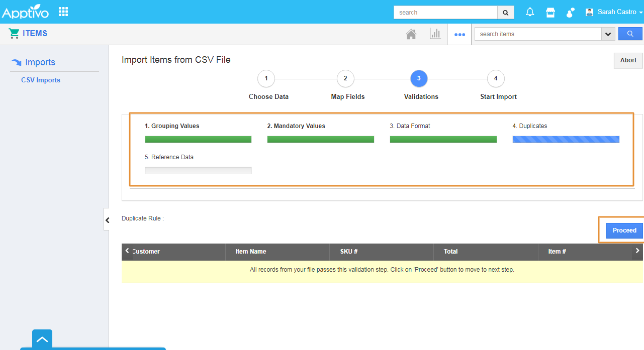Focus the search items input field

538,34
